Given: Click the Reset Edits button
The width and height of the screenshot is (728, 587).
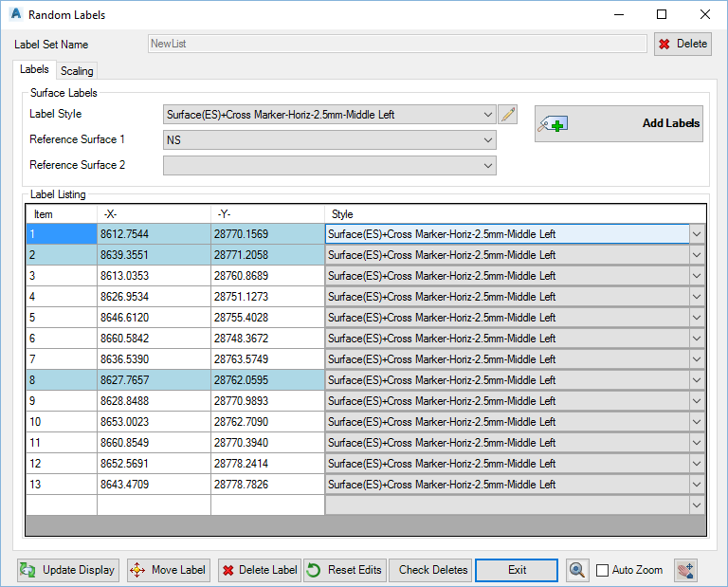Looking at the screenshot, I should [x=345, y=570].
